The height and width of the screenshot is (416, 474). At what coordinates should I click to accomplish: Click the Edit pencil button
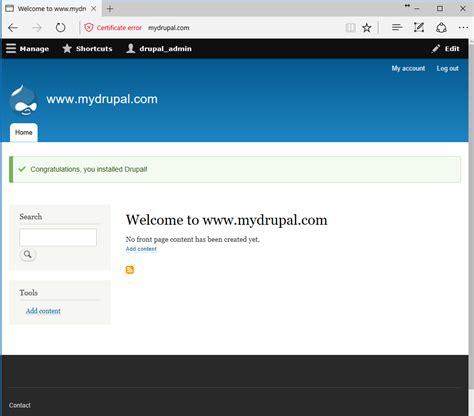point(445,49)
